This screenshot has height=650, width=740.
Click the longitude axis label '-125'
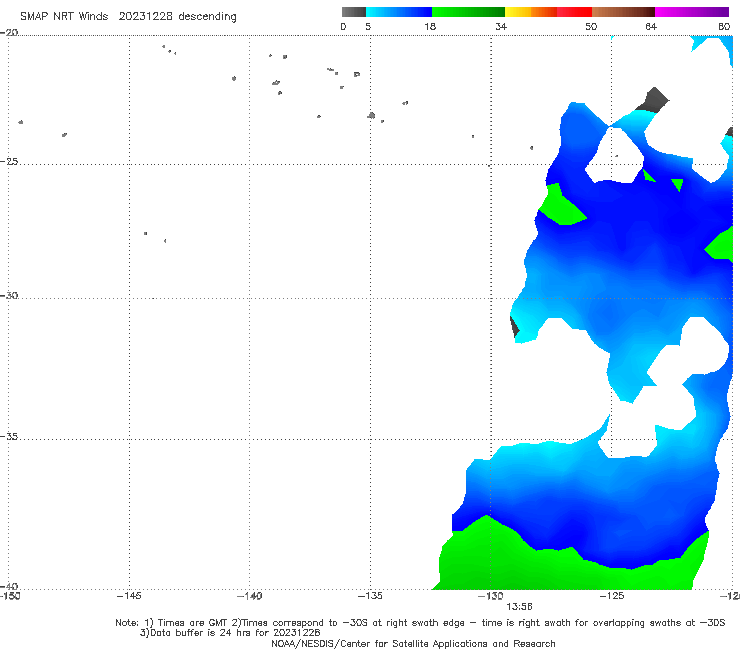tap(612, 596)
